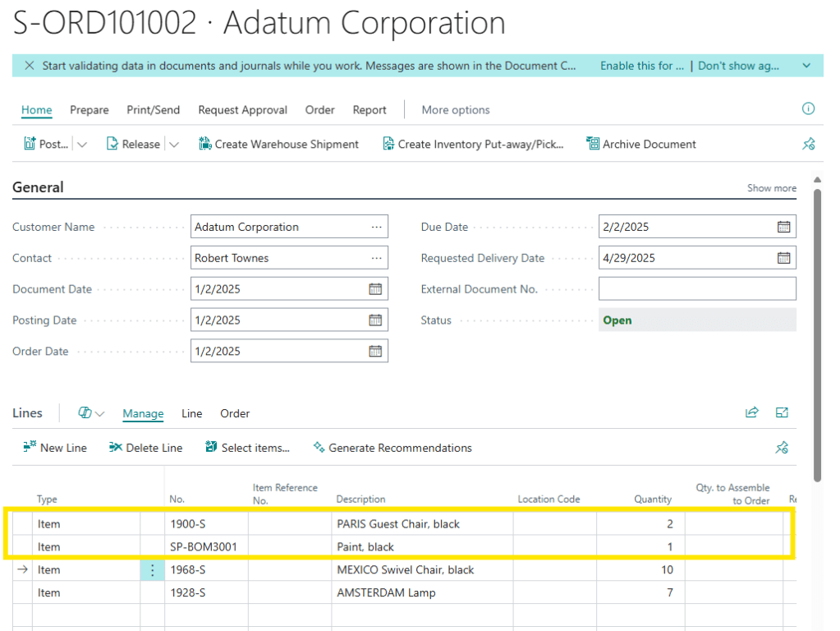Image resolution: width=840 pixels, height=631 pixels.
Task: Click Create Warehouse Shipment icon
Action: (205, 144)
